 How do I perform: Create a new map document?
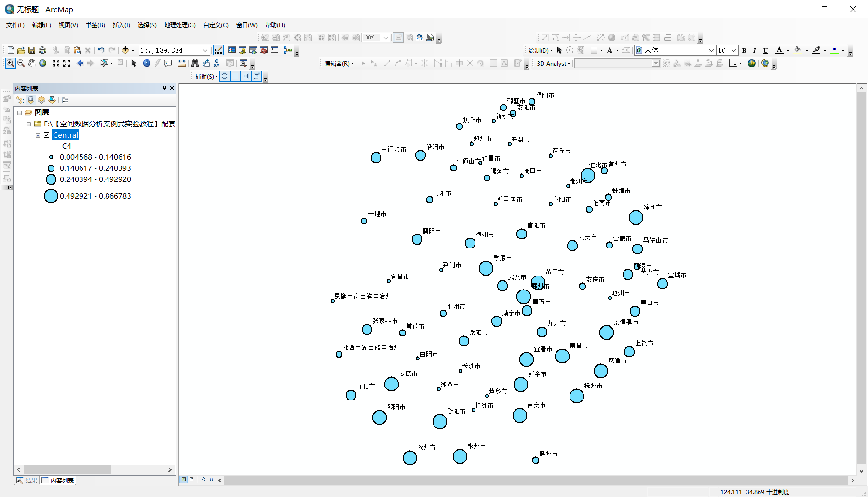11,50
